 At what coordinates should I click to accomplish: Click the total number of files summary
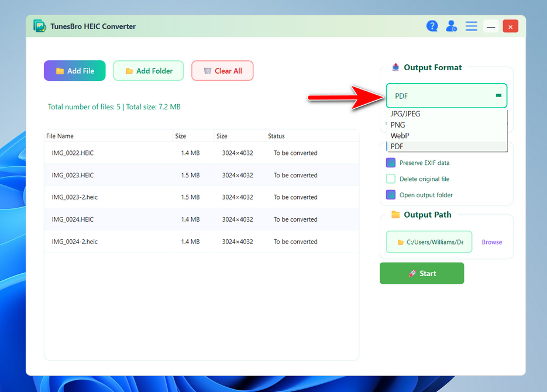(x=114, y=106)
